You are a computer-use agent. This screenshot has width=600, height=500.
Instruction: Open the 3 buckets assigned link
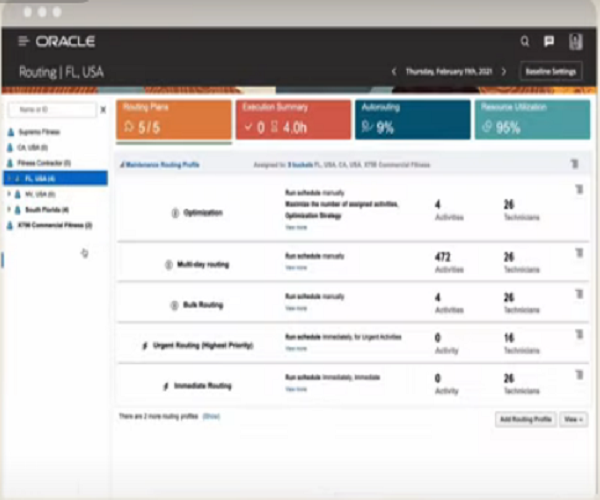[300, 165]
